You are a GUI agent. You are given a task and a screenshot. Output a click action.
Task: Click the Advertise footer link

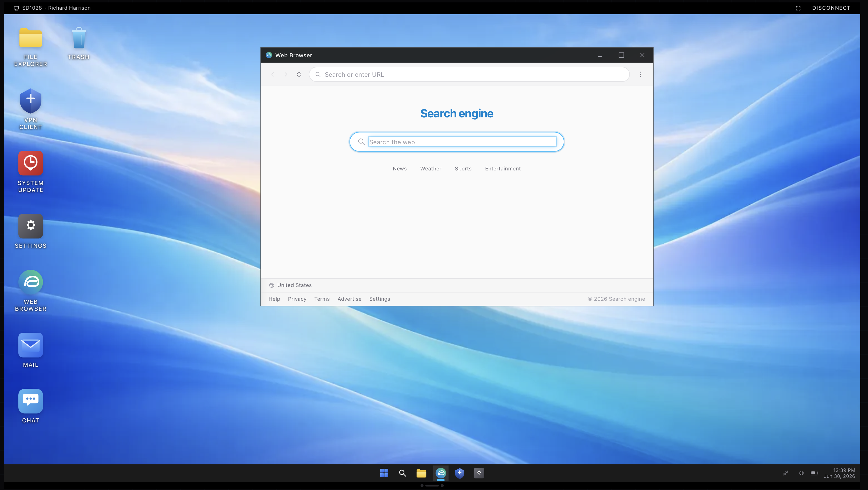(350, 299)
